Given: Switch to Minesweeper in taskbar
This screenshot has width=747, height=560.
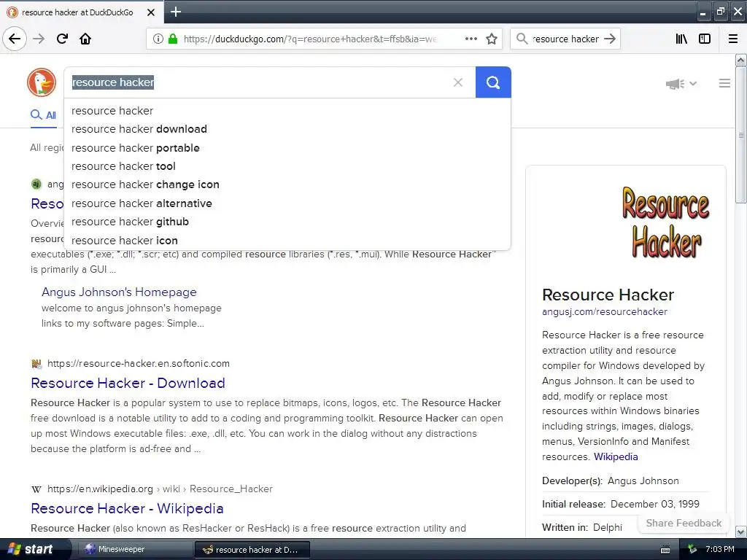Looking at the screenshot, I should pos(134,549).
